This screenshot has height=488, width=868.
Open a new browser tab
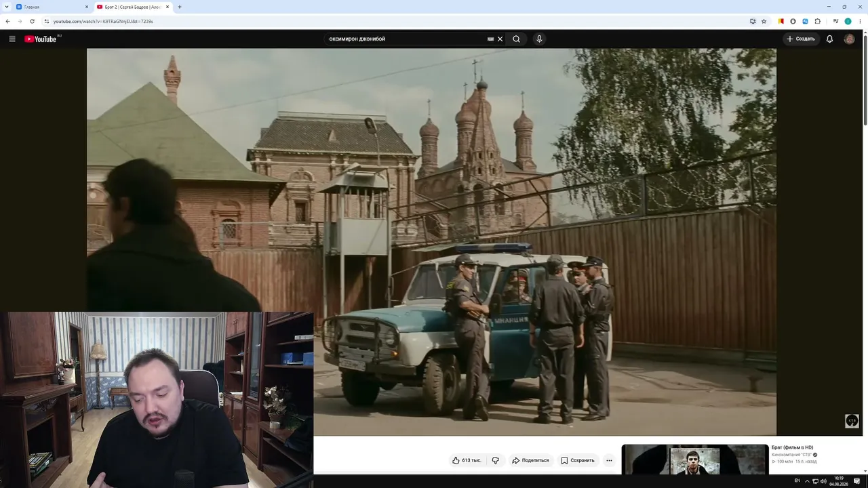pyautogui.click(x=179, y=7)
